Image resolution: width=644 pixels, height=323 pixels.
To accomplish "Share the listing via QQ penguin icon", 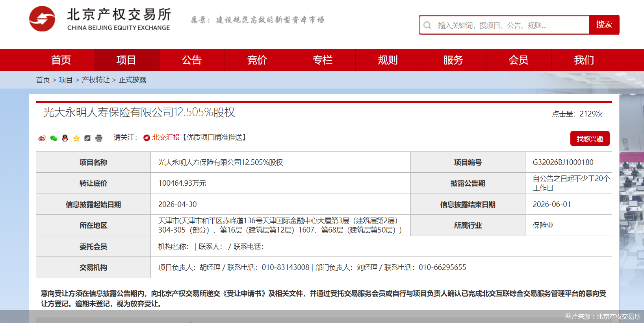I will click(x=65, y=138).
